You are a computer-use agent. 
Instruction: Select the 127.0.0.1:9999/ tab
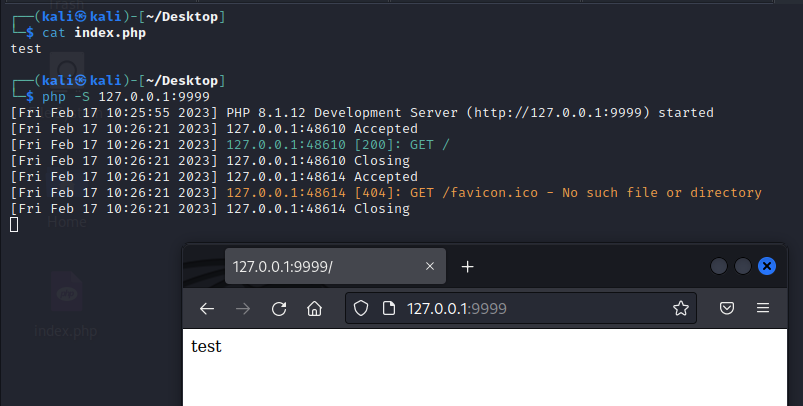335,266
